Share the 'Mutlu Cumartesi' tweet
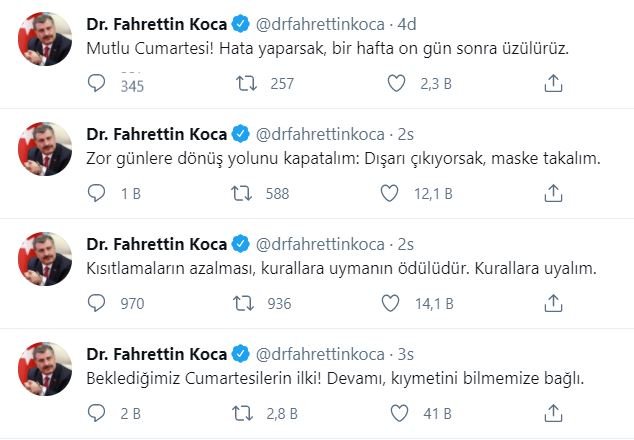 (x=554, y=85)
